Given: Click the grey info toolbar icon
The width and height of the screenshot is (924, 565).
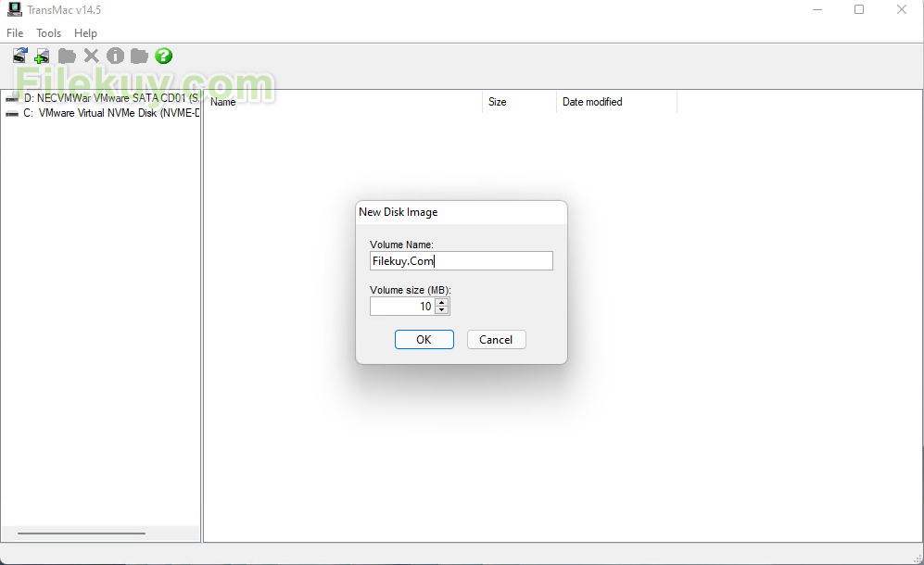Looking at the screenshot, I should tap(115, 56).
